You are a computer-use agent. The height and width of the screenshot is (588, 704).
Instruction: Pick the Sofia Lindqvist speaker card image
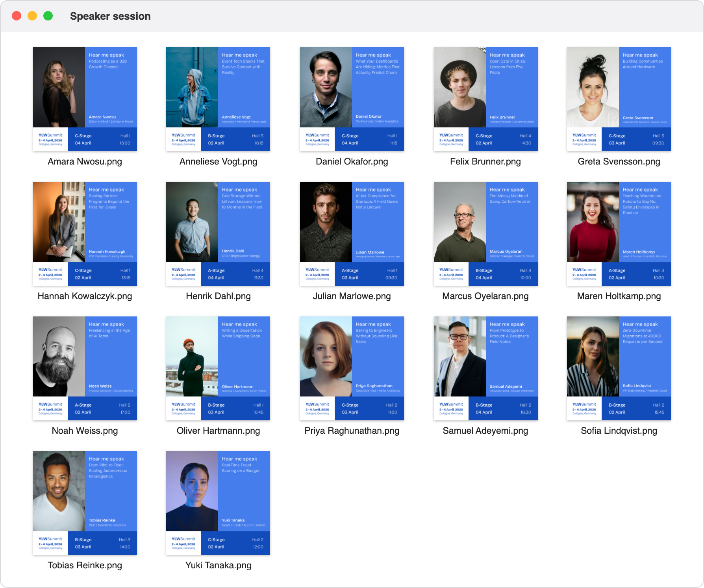(x=619, y=368)
